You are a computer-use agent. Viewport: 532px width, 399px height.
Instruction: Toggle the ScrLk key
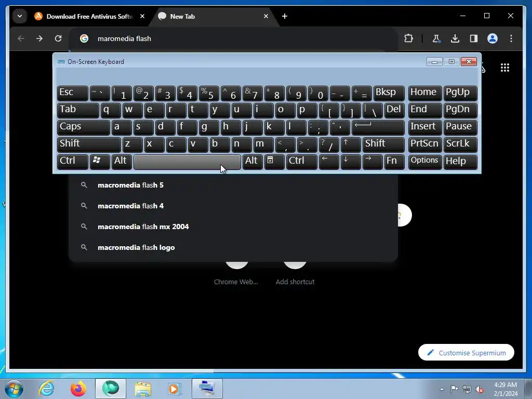[460, 144]
